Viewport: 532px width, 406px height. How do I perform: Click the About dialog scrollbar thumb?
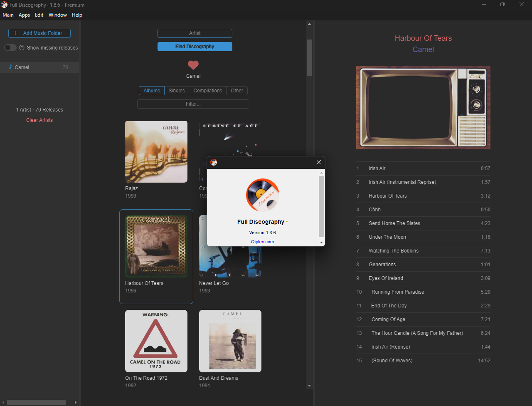(x=321, y=206)
